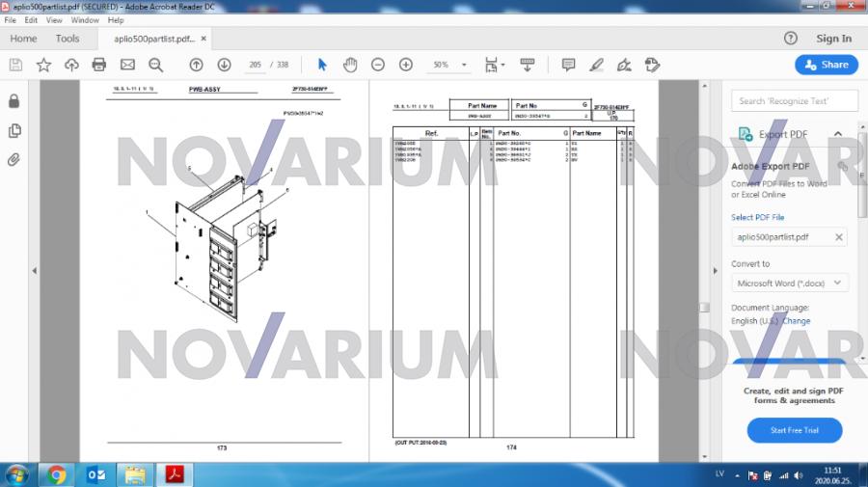Screen dimensions: 868x487
Task: Bookmark file with the star icon
Action: (x=43, y=65)
